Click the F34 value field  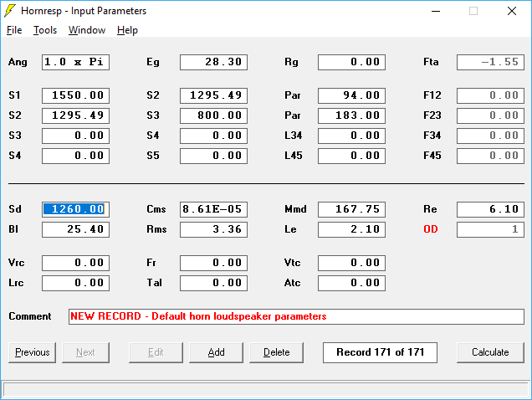490,136
